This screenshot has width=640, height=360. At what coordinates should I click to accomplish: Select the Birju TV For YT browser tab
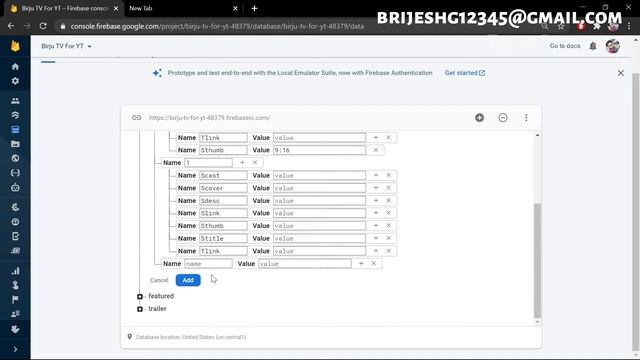(64, 8)
